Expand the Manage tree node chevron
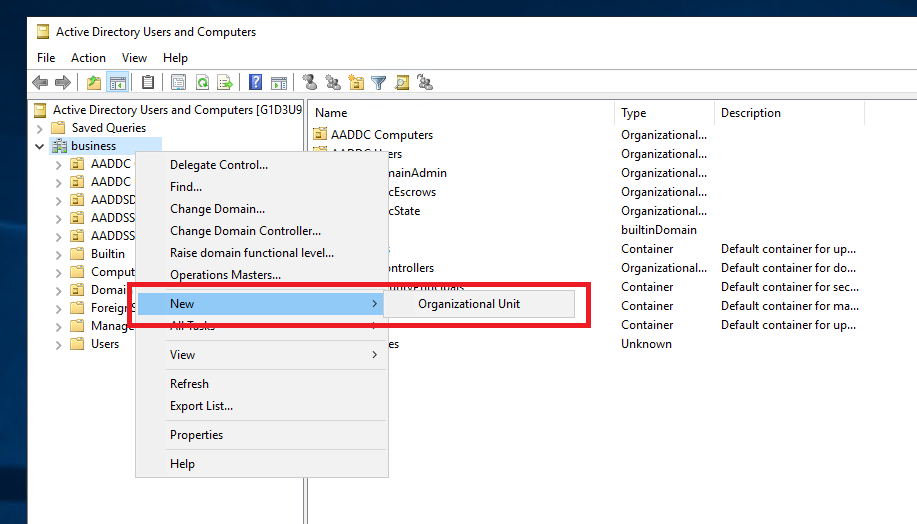Screen dimensions: 917x524 click(x=58, y=327)
